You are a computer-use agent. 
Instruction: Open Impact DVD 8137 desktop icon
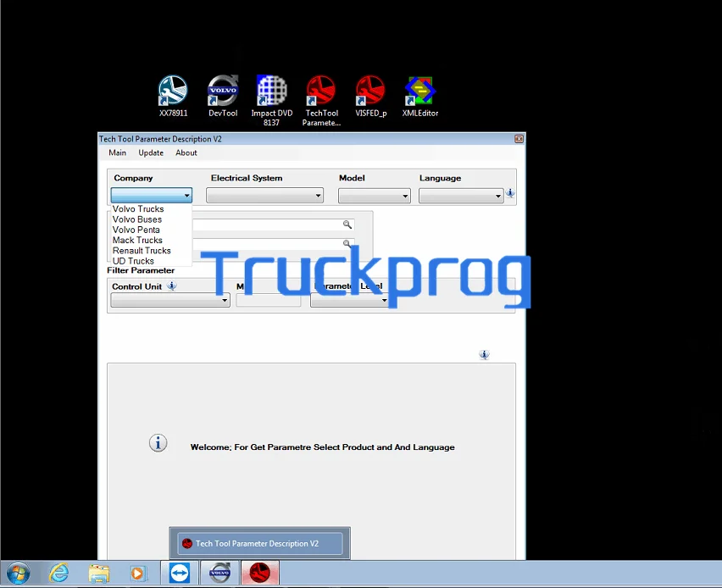(x=272, y=100)
